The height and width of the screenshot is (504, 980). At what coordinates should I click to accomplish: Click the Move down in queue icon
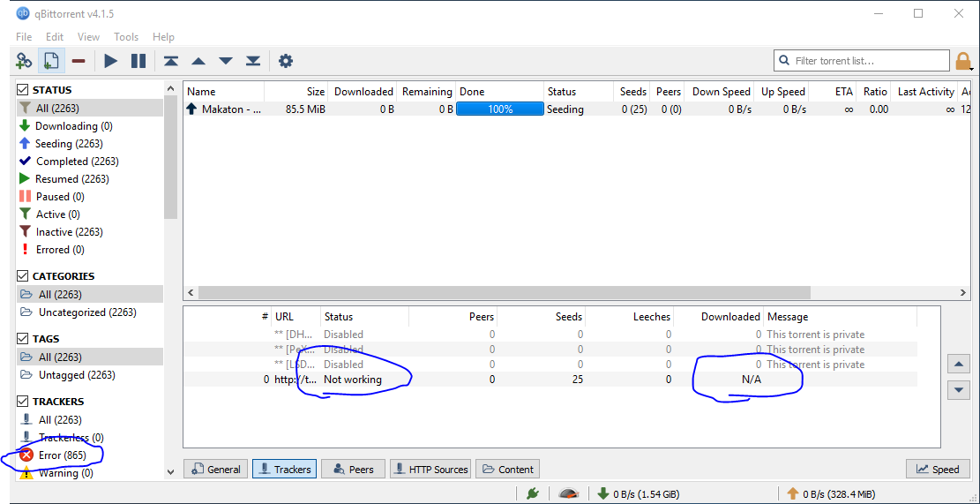(226, 61)
